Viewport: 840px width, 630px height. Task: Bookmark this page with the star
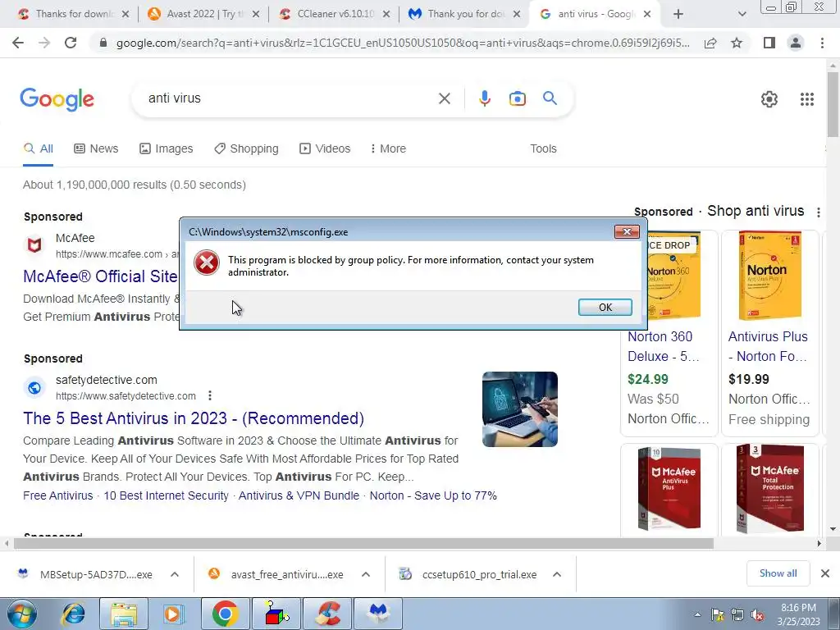(737, 43)
